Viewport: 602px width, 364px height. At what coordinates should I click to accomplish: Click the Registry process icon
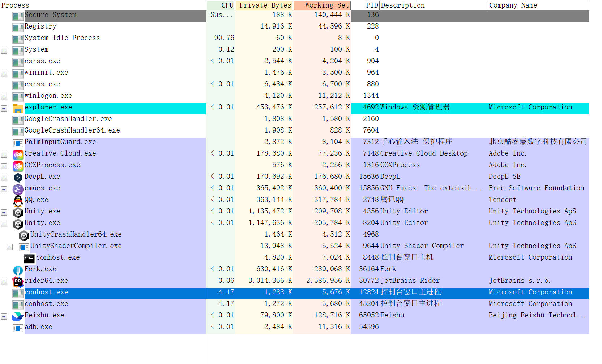18,27
